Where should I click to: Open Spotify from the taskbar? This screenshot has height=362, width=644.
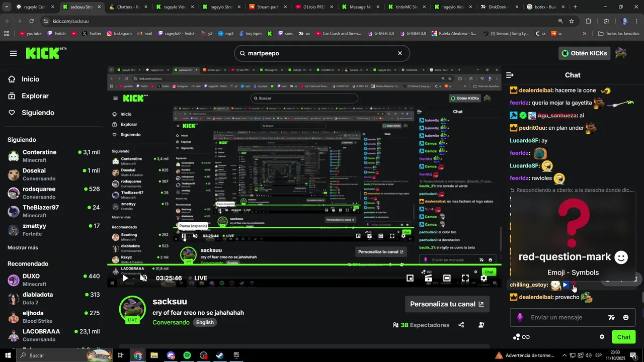point(187,355)
